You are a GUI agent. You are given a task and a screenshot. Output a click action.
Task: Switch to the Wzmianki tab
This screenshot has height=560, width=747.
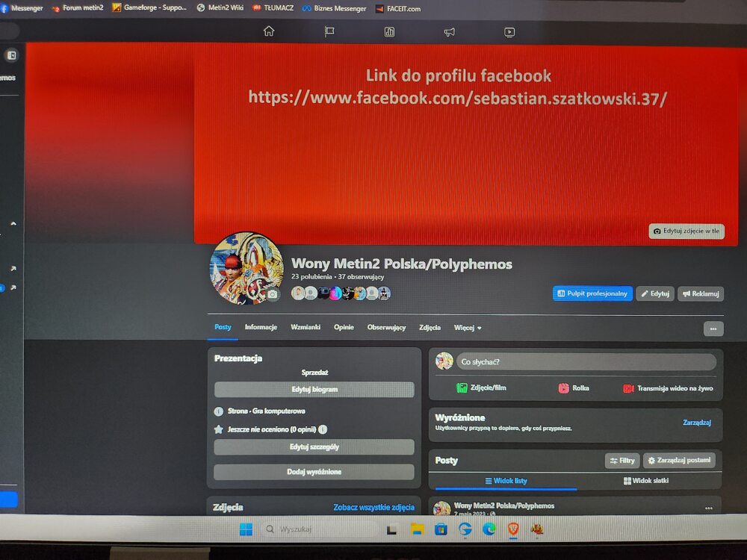306,327
